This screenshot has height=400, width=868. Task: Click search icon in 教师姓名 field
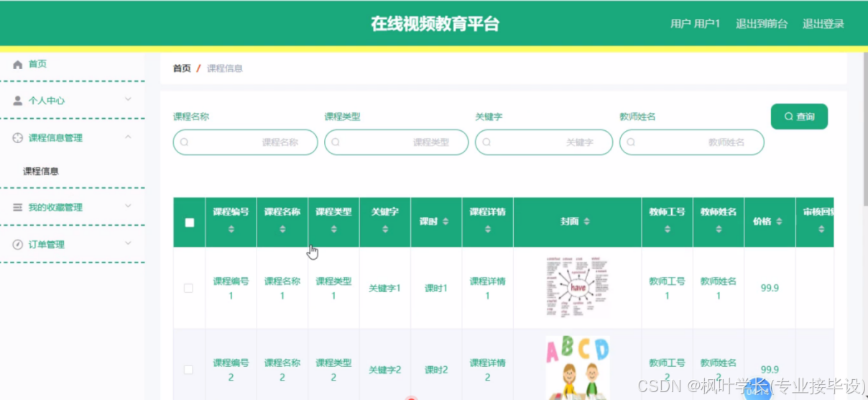tap(631, 142)
